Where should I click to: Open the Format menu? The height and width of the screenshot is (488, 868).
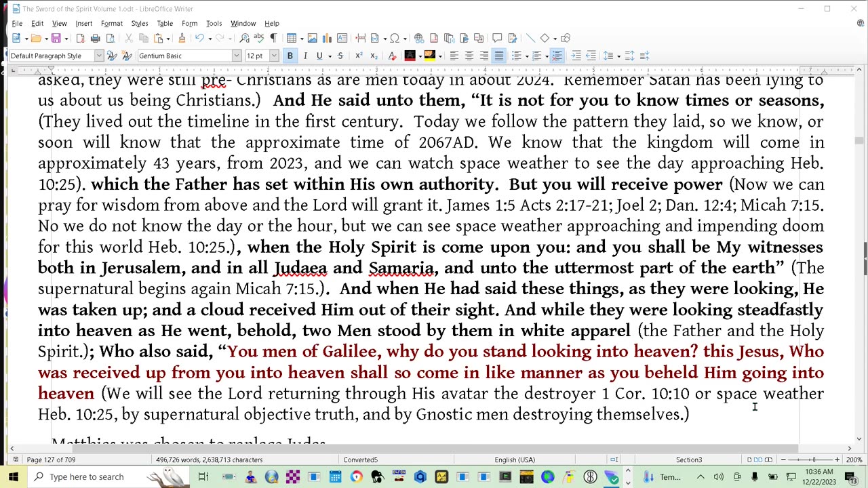[111, 23]
